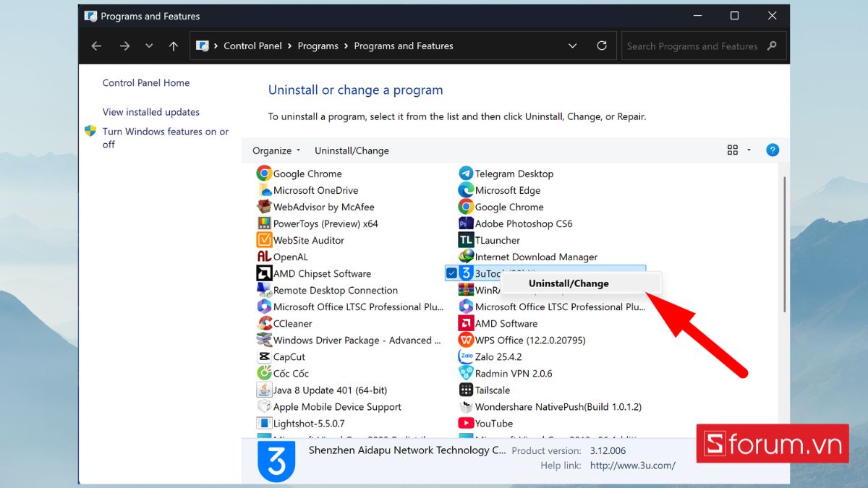Click the Google Chrome icon in left column
The height and width of the screenshot is (488, 868).
pos(264,174)
